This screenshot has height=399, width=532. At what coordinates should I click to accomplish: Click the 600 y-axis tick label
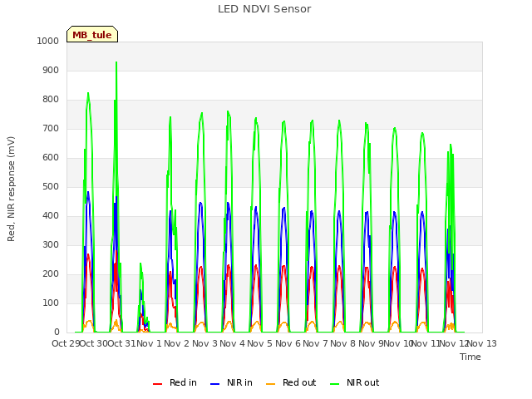(51, 157)
